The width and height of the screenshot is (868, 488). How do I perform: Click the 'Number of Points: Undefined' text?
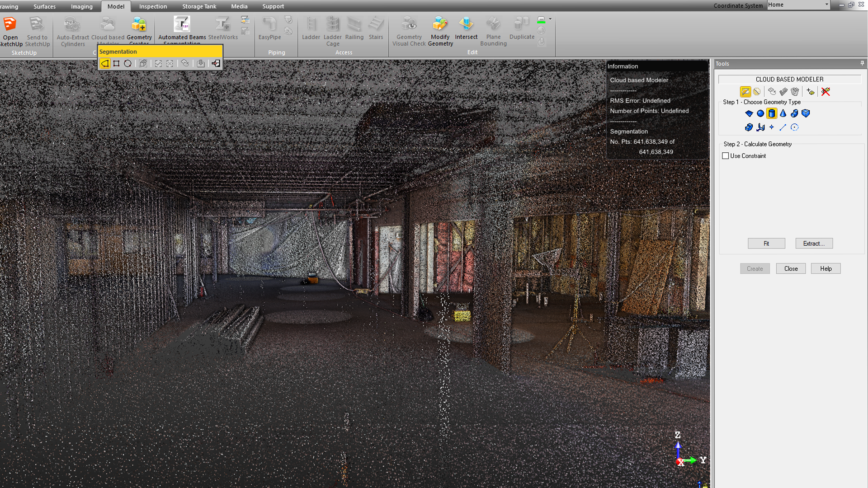pyautogui.click(x=649, y=111)
